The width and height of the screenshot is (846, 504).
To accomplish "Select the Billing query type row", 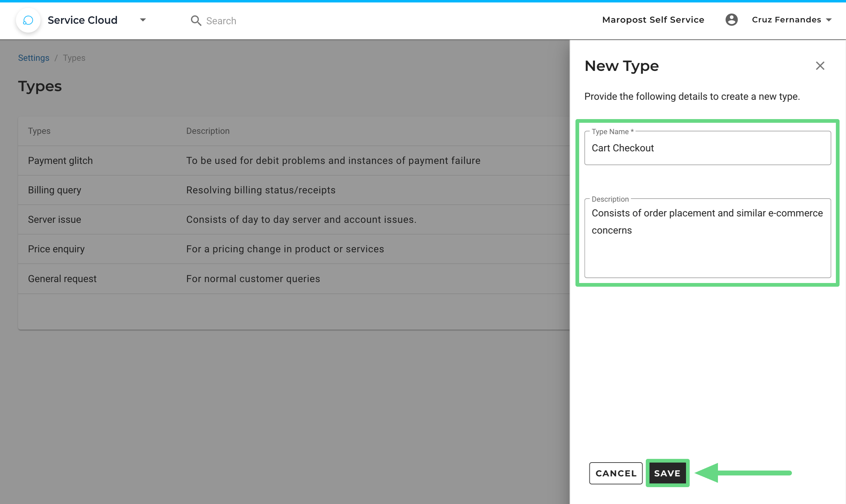I will coord(54,190).
